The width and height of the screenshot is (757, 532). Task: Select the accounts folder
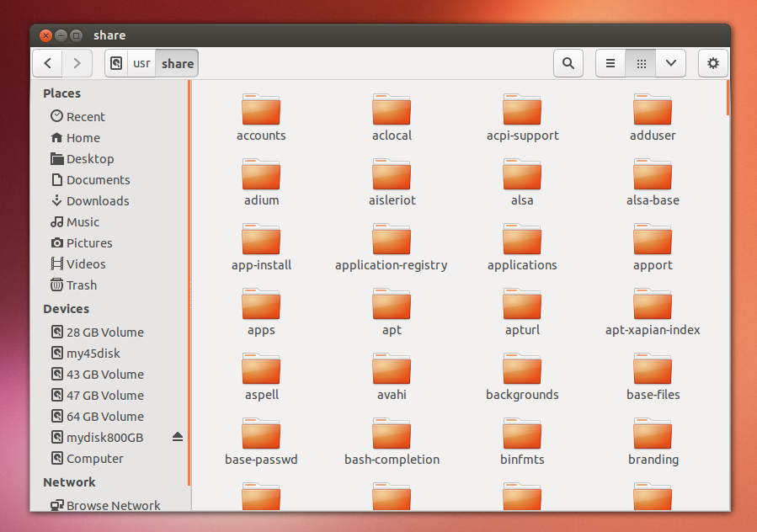(x=261, y=118)
